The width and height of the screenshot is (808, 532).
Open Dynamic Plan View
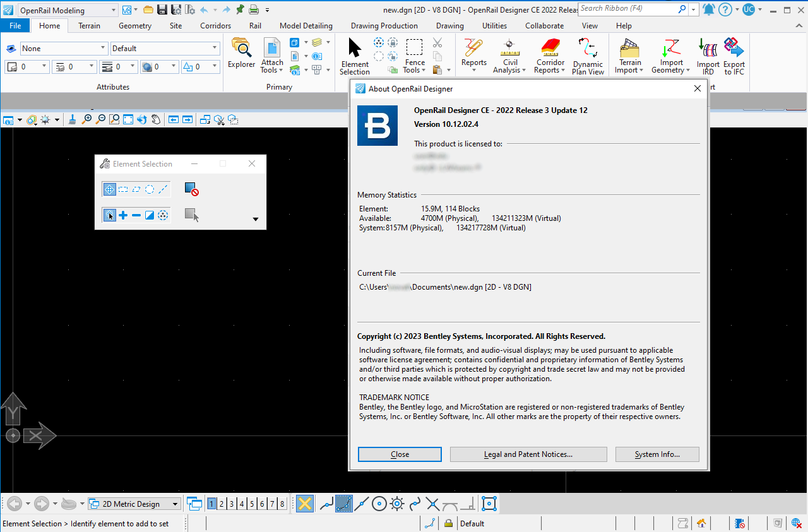coord(588,56)
